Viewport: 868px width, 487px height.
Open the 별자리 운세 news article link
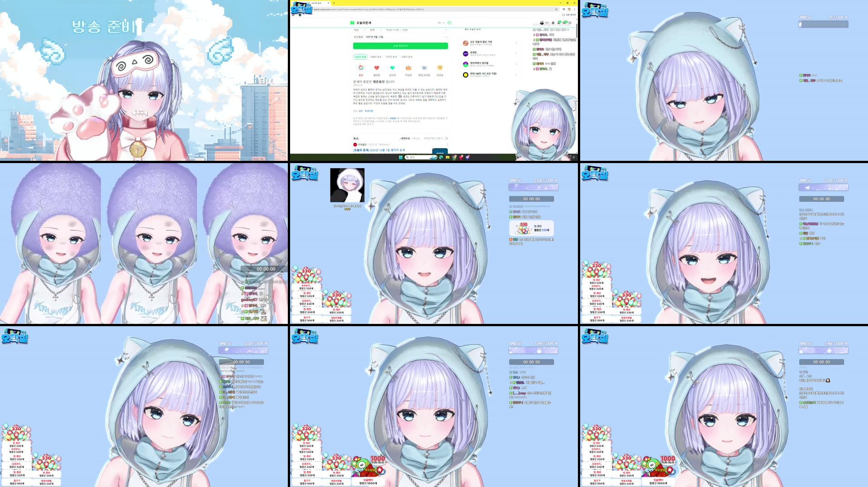tap(377, 150)
